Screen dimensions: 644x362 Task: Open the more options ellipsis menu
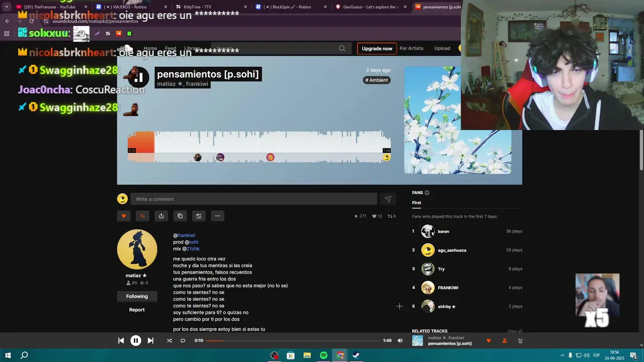tap(217, 216)
